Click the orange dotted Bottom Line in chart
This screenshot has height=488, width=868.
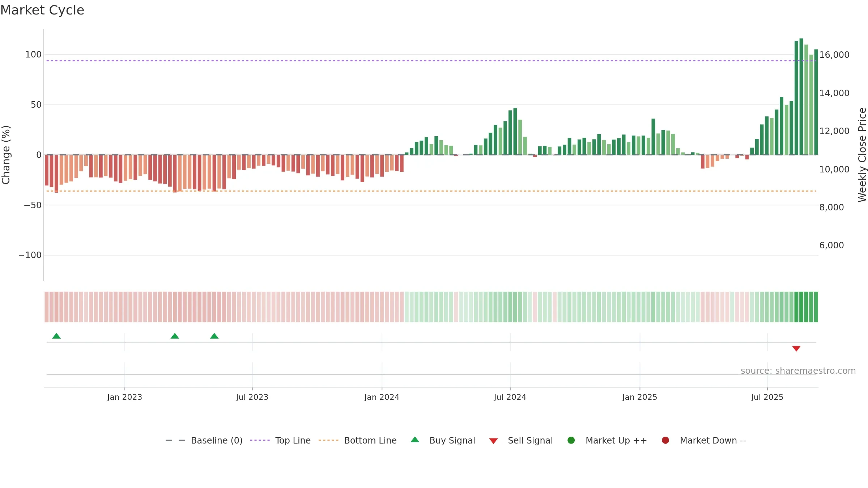(431, 191)
